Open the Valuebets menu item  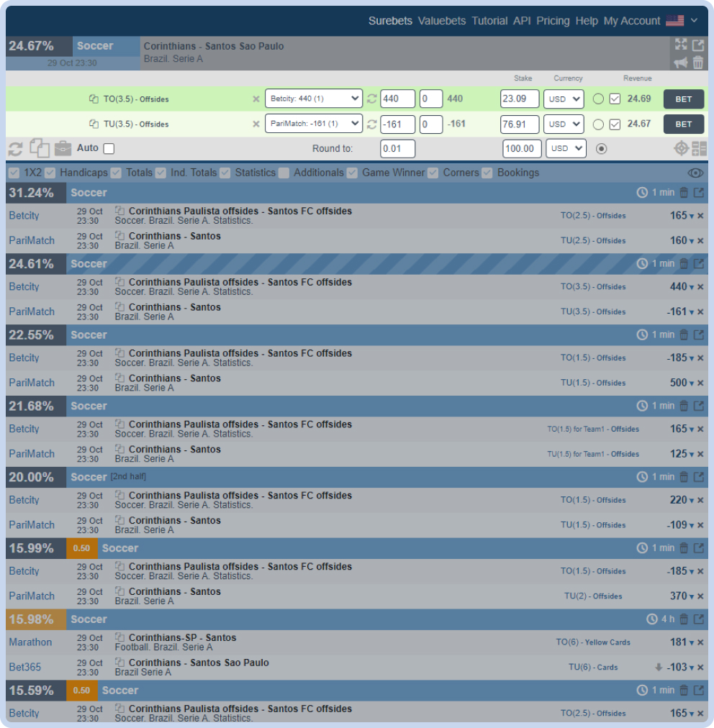click(x=441, y=21)
